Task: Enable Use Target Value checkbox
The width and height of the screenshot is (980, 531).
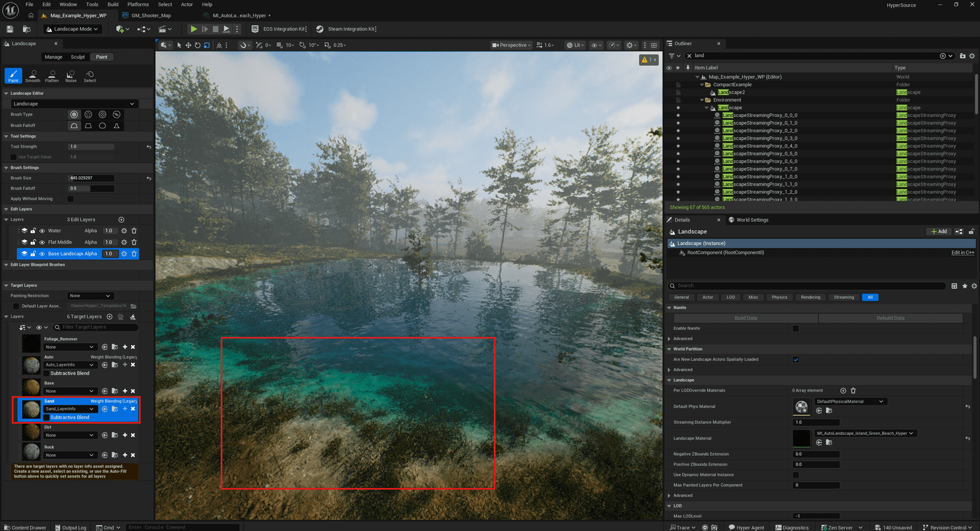Action: [13, 157]
